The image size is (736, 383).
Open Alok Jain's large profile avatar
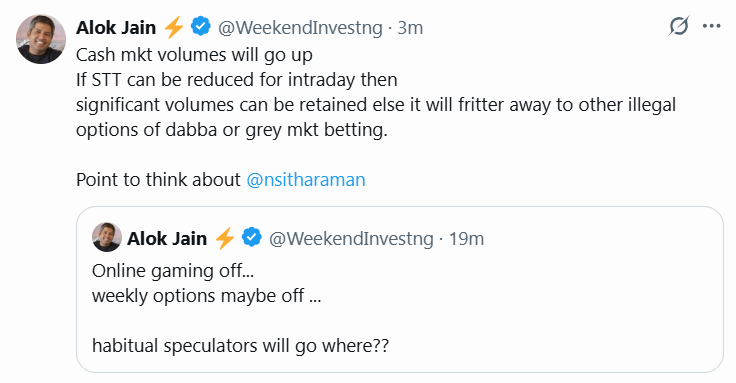click(41, 39)
